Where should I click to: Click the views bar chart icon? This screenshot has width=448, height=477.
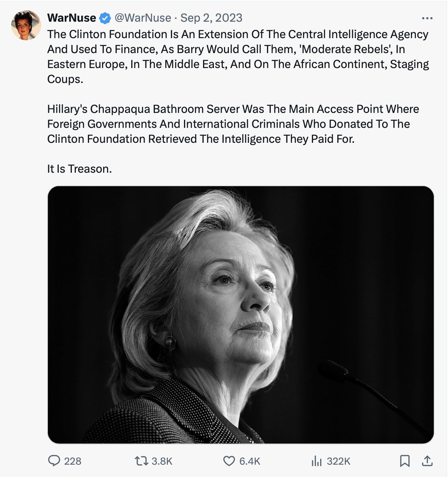click(x=316, y=461)
